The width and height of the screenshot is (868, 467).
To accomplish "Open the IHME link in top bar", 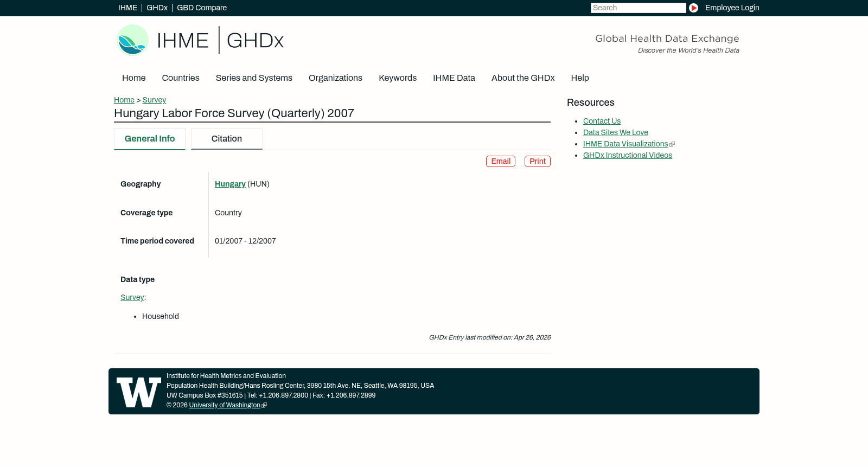I will 127,8.
